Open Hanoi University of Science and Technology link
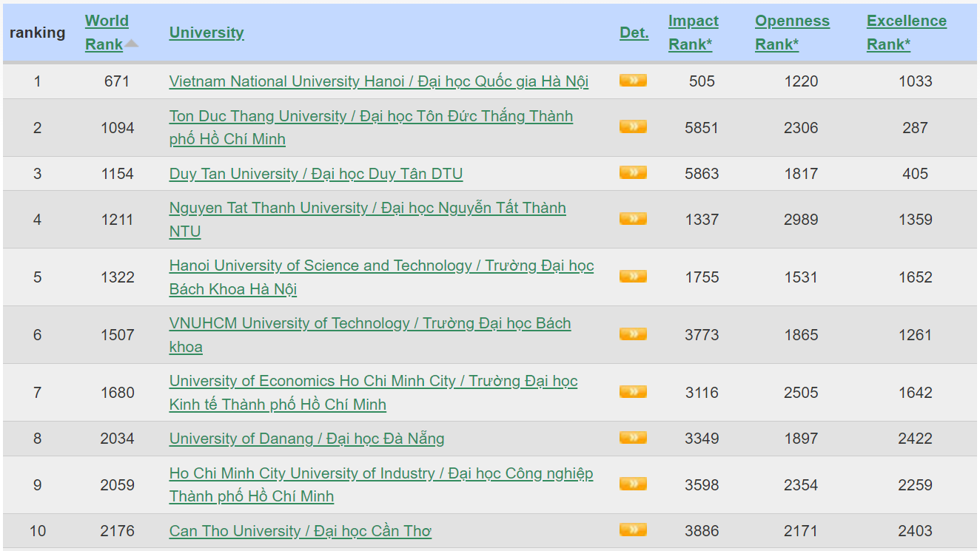Viewport: 980px width, 551px height. coord(381,277)
